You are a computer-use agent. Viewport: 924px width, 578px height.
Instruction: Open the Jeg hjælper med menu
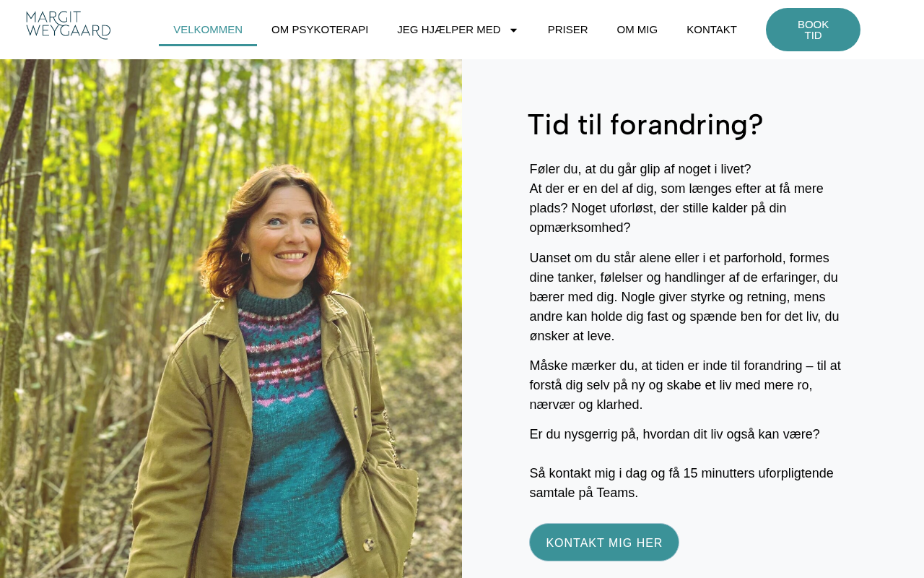point(449,30)
